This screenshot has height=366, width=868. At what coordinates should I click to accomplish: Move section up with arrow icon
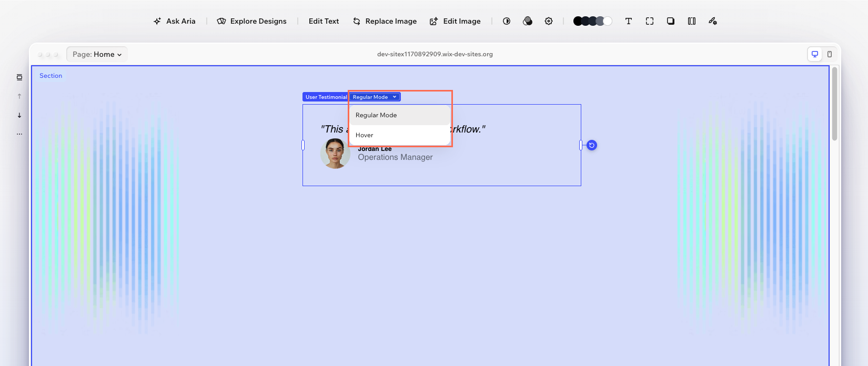pos(19,96)
